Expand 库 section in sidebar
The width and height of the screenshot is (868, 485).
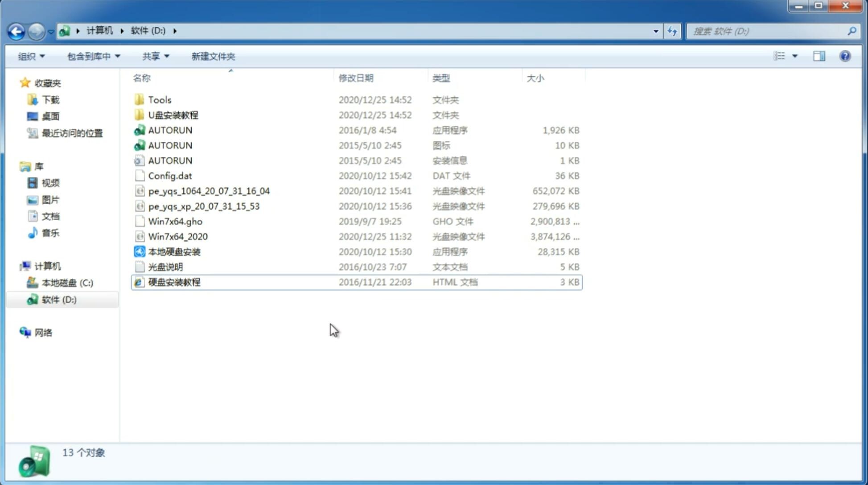pyautogui.click(x=17, y=166)
